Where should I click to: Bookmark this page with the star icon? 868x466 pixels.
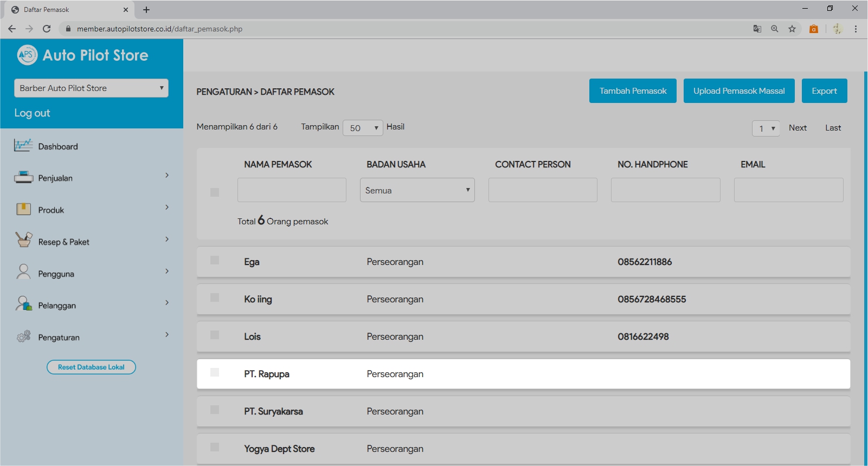(x=792, y=29)
